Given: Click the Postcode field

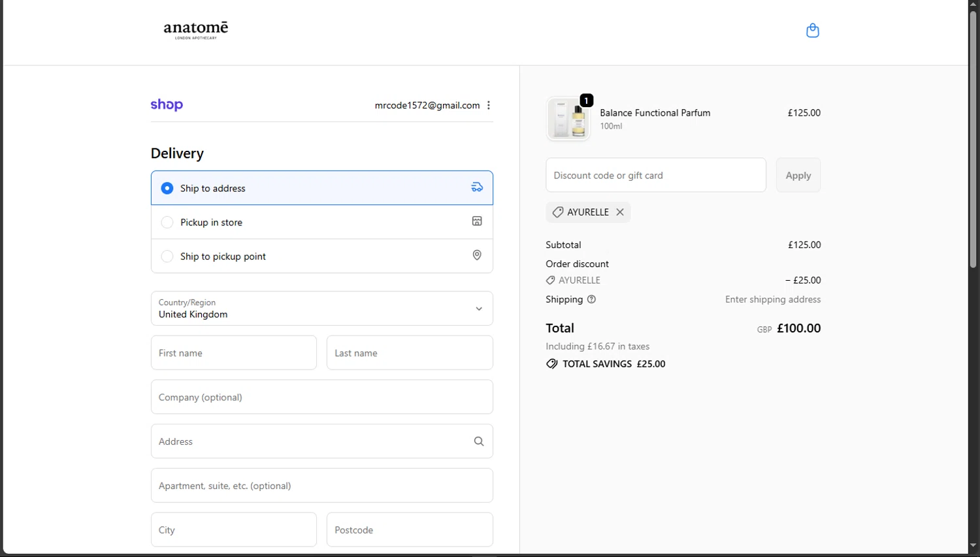Looking at the screenshot, I should (x=410, y=530).
